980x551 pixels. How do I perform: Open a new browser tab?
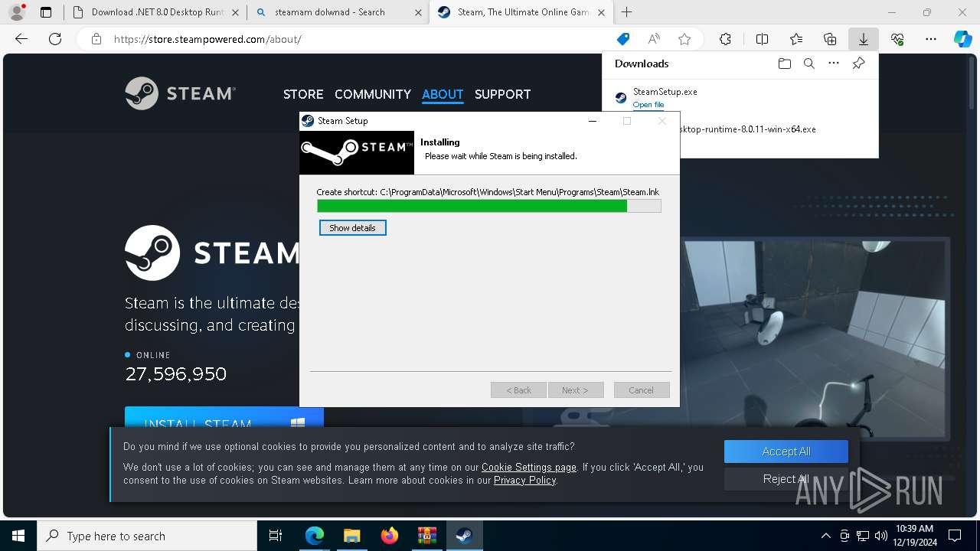pos(627,12)
